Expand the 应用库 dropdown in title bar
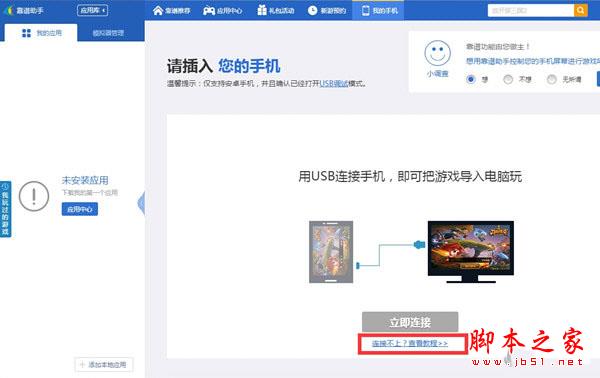The image size is (600, 378). 92,10
